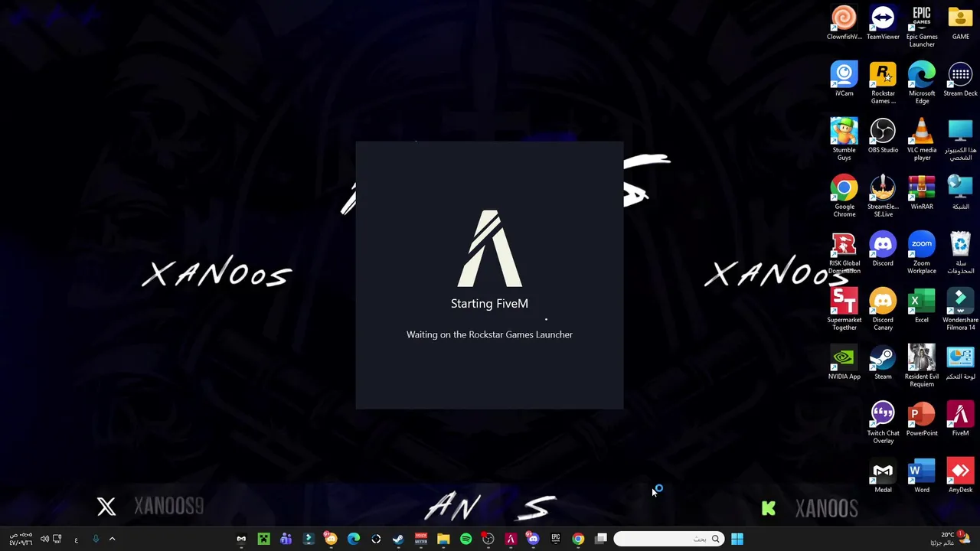Open the weather widget showing 20°C
Viewport: 980px width, 551px height.
(x=949, y=539)
